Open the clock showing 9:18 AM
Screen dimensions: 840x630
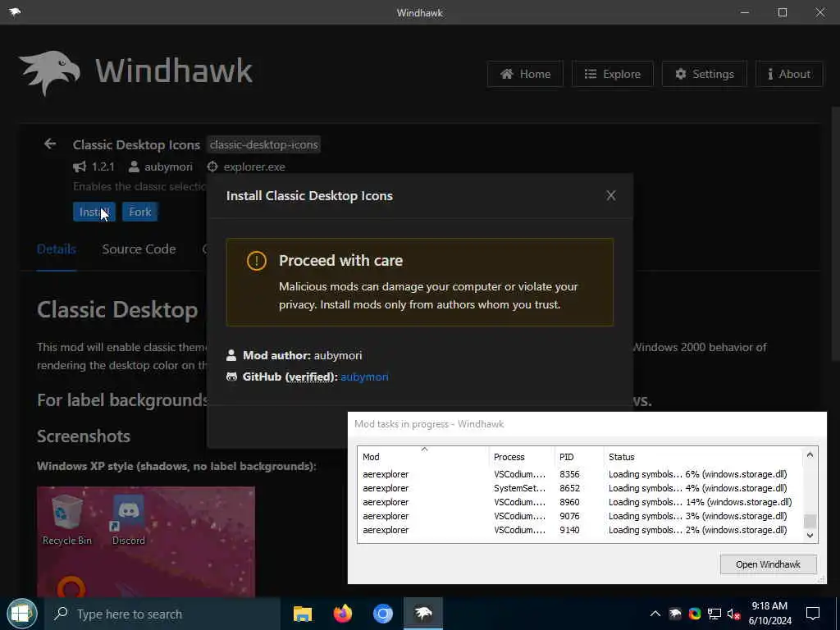coord(769,614)
